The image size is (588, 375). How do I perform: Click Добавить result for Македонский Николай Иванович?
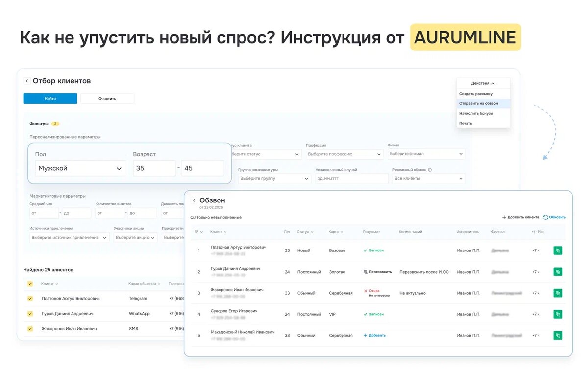pos(374,336)
